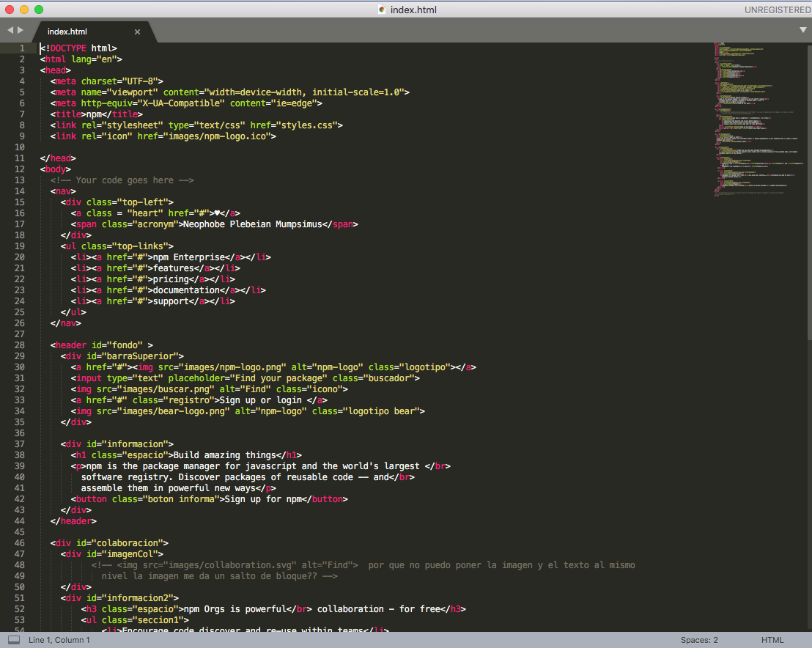Click the "Sign up or login" text

coord(260,400)
